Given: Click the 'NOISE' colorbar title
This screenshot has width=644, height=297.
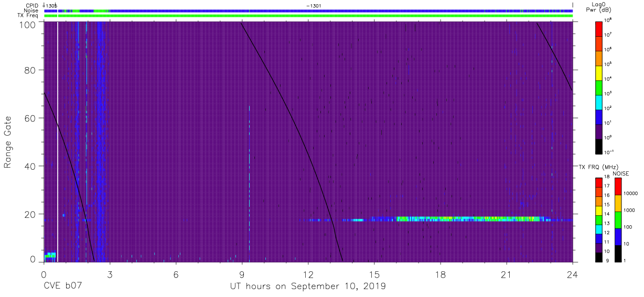Looking at the screenshot, I should [621, 173].
